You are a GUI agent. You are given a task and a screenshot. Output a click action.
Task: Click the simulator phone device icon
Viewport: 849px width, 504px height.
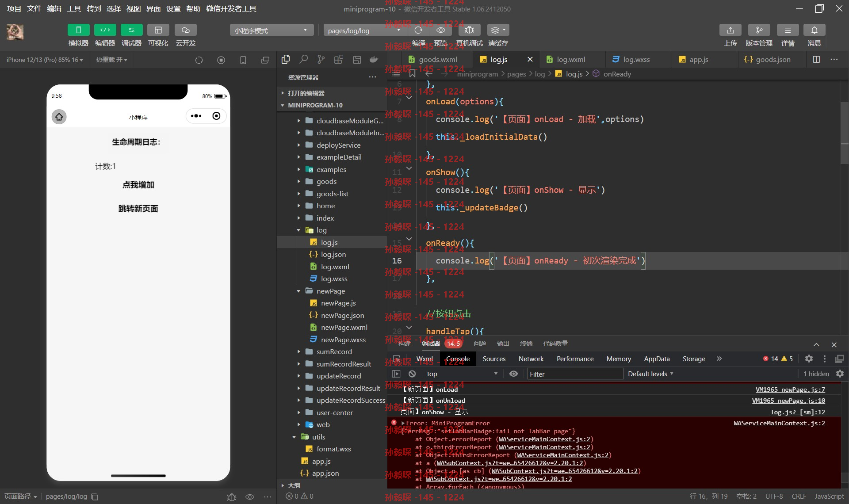click(x=243, y=60)
